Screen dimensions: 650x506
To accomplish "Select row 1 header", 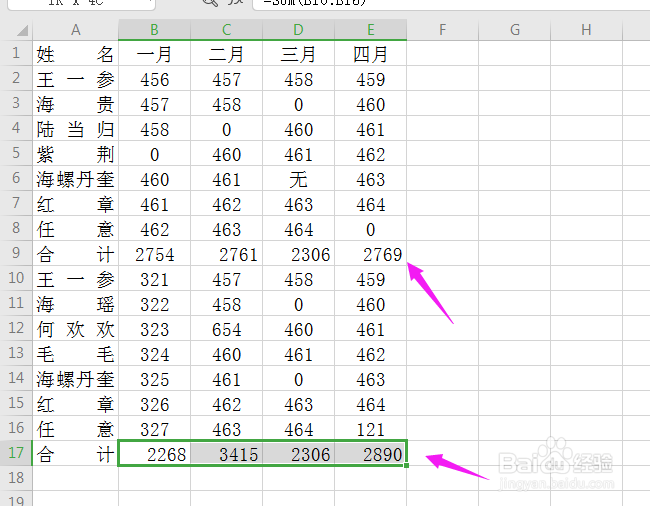I will (x=16, y=53).
